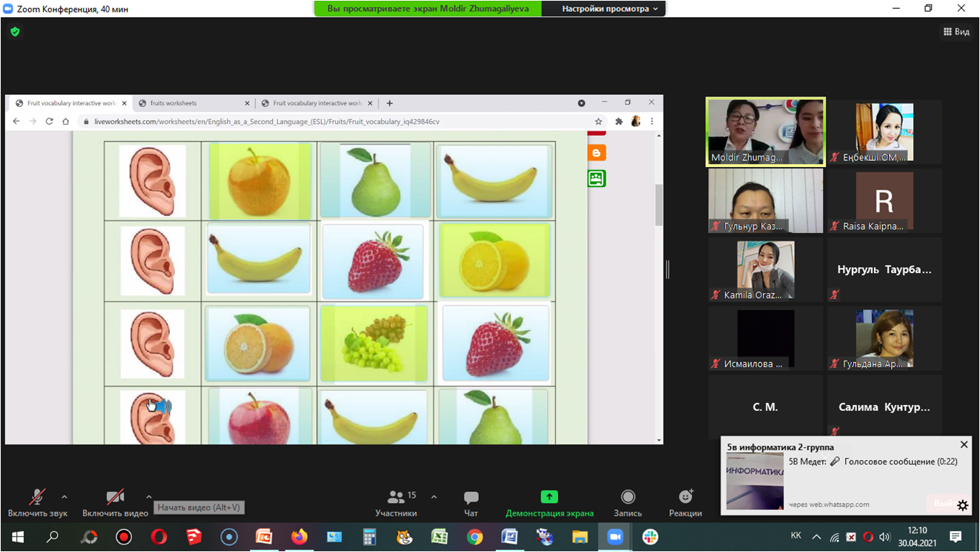Open the Windows Start menu
The image size is (980, 552).
point(18,536)
